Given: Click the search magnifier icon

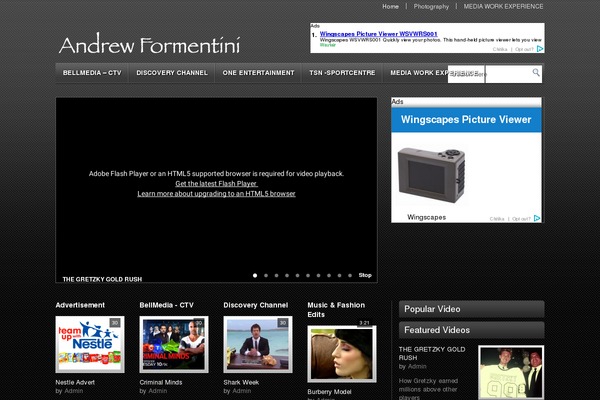Looking at the screenshot, I should (536, 72).
